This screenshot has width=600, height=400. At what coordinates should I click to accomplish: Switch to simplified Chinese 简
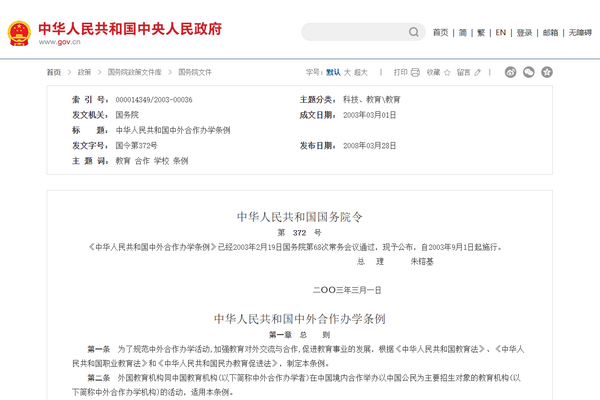click(x=463, y=33)
